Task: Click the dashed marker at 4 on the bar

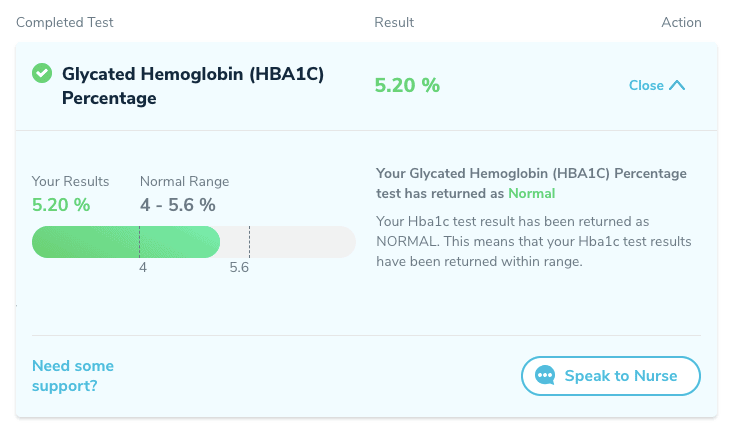Action: (x=139, y=242)
